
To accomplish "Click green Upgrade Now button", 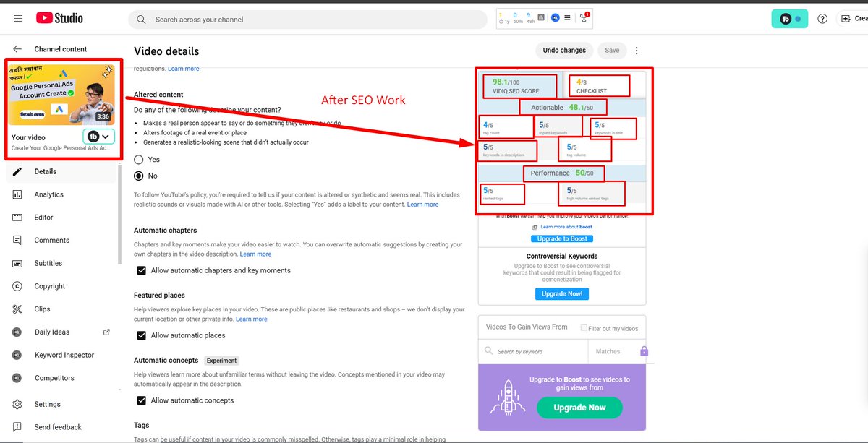I will coord(579,408).
